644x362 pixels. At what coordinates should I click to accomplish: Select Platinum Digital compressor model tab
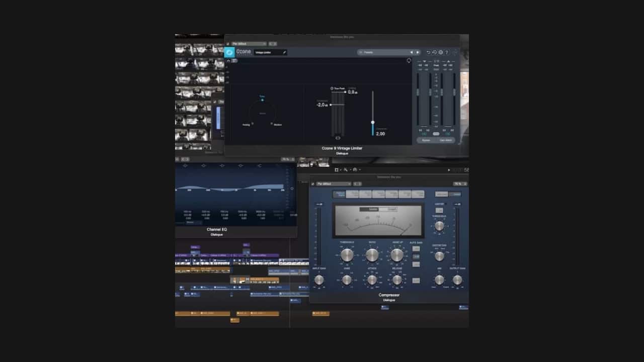pyautogui.click(x=339, y=194)
